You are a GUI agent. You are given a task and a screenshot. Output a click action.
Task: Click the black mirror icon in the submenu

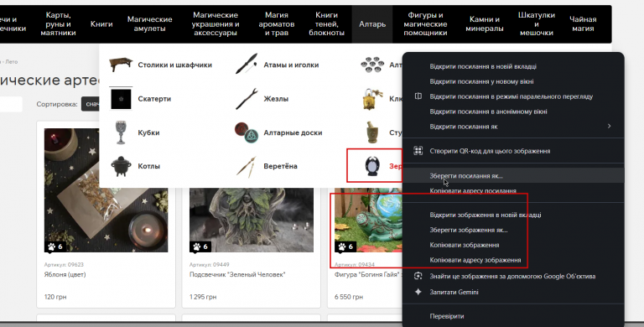(372, 166)
